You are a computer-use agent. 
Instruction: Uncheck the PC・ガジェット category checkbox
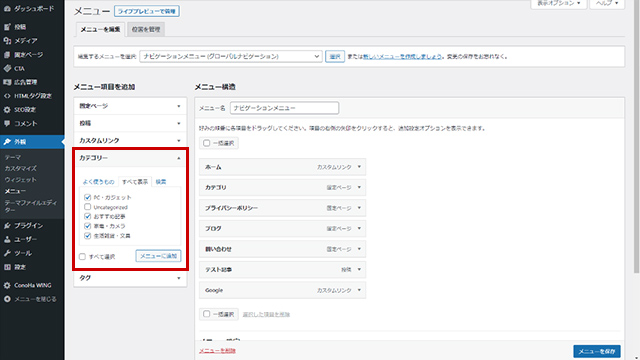tap(87, 197)
